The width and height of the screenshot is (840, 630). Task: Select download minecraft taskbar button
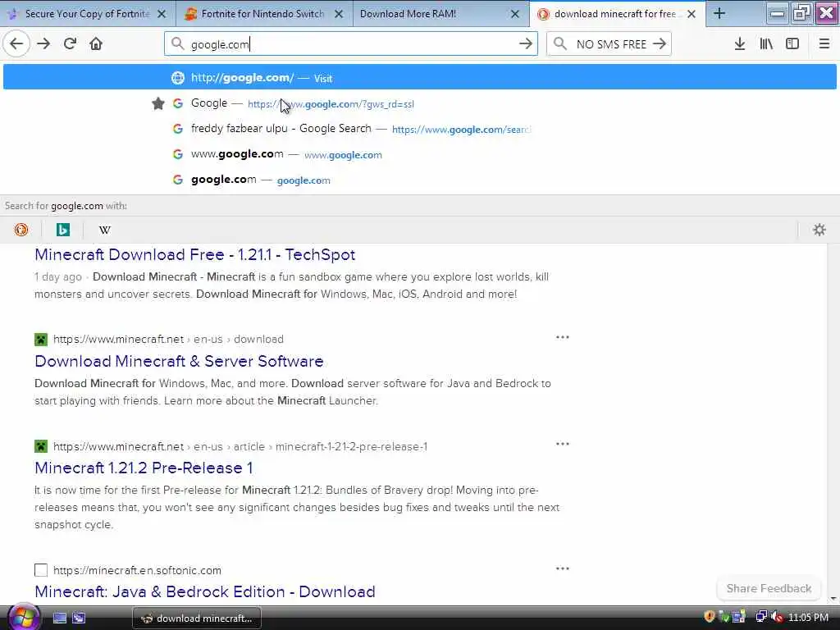(197, 619)
